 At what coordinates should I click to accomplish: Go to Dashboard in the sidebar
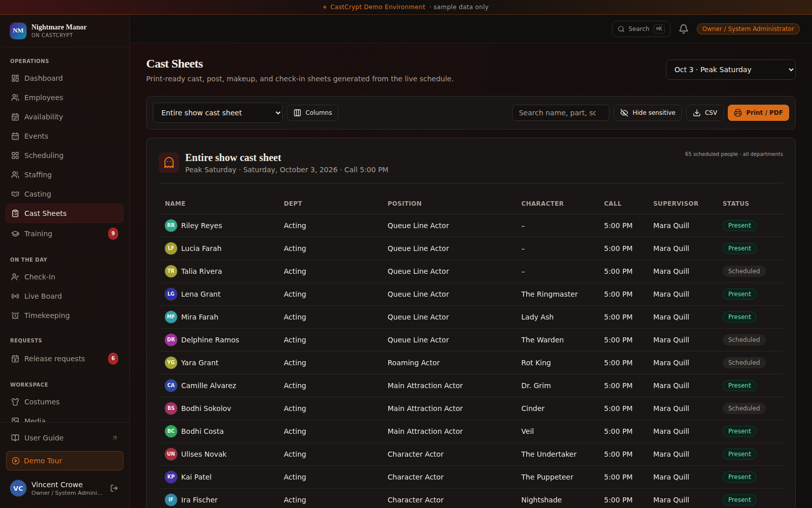coord(64,78)
